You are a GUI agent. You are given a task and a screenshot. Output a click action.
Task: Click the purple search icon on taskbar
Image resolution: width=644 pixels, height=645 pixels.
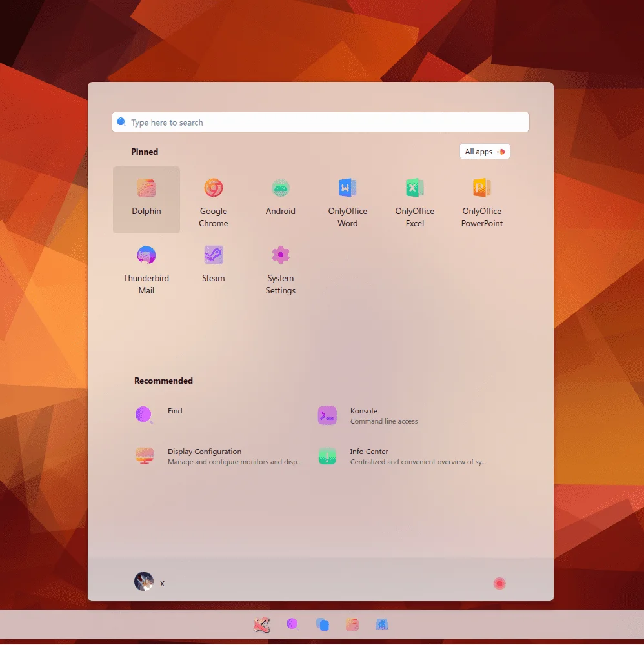pyautogui.click(x=292, y=624)
